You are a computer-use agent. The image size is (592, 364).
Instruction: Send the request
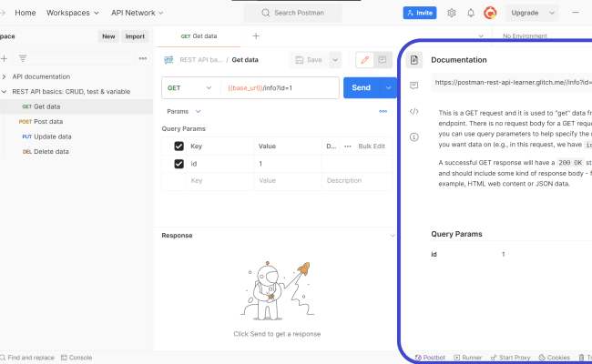(x=362, y=88)
